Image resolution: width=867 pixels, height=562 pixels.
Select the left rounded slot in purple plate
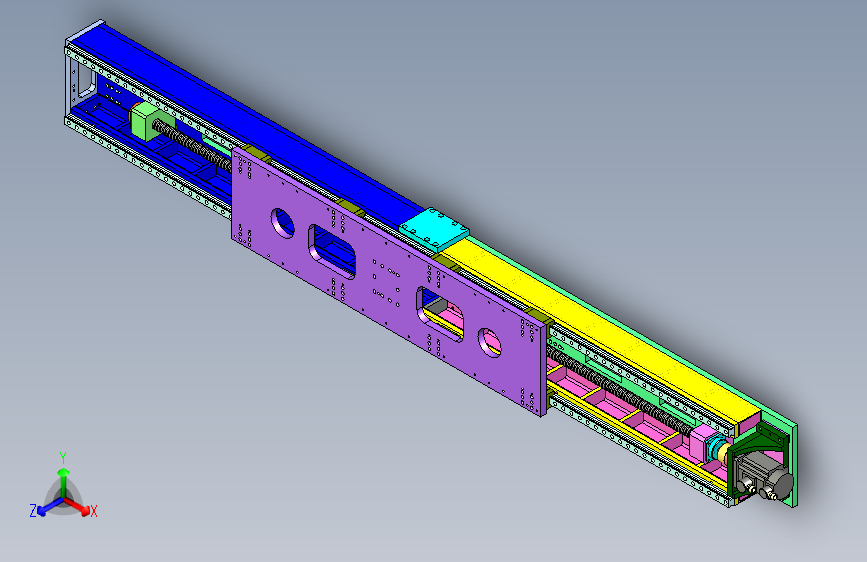332,252
